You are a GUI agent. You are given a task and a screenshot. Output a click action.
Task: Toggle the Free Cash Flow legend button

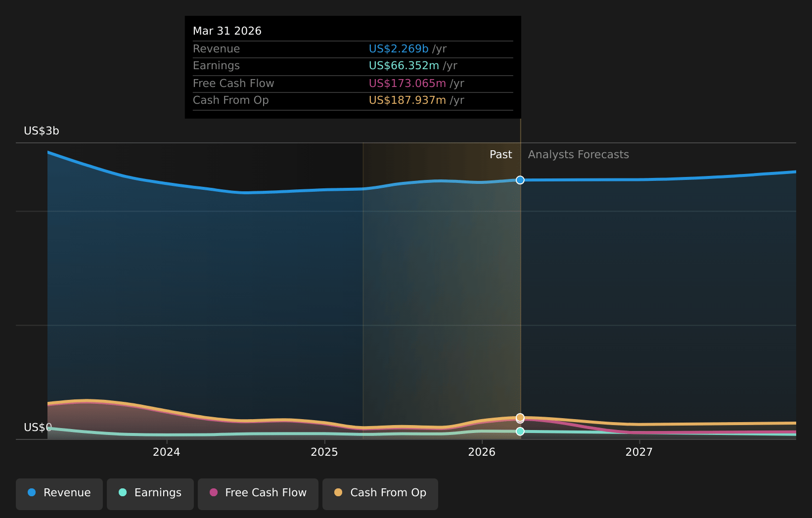click(x=258, y=494)
